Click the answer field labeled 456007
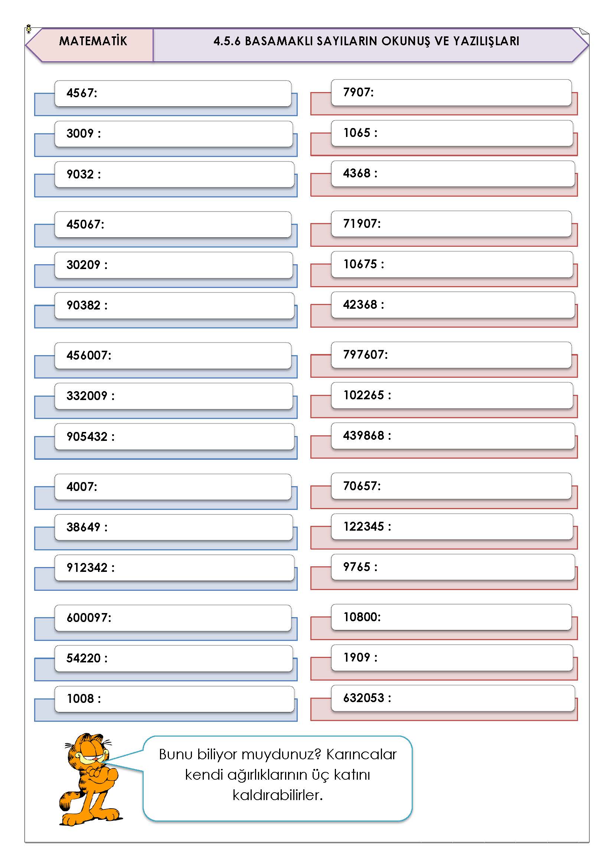 tap(173, 356)
